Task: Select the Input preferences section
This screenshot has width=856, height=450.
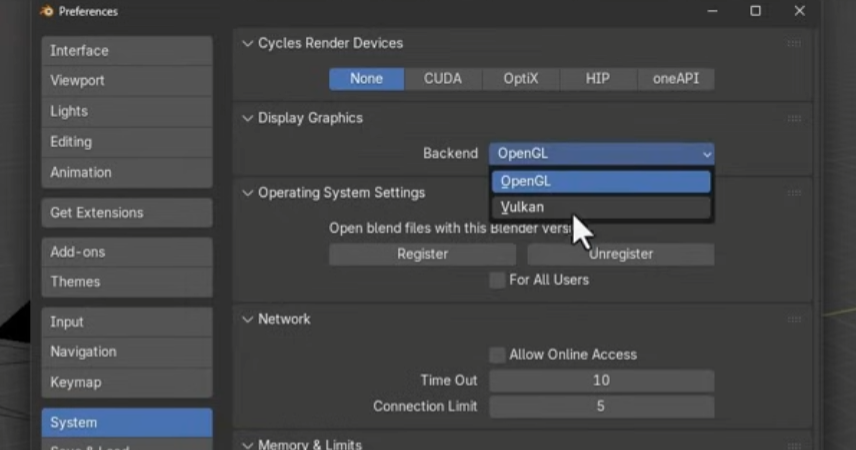Action: 127,322
